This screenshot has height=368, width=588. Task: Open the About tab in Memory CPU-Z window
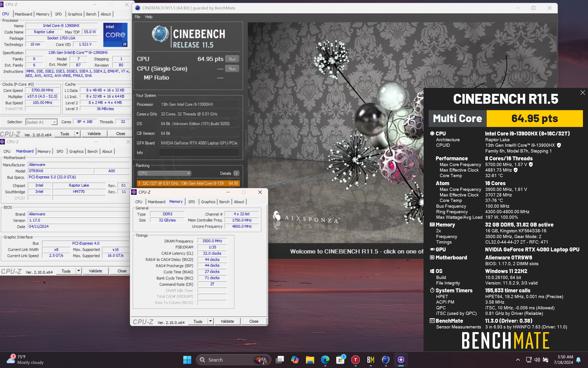[239, 202]
